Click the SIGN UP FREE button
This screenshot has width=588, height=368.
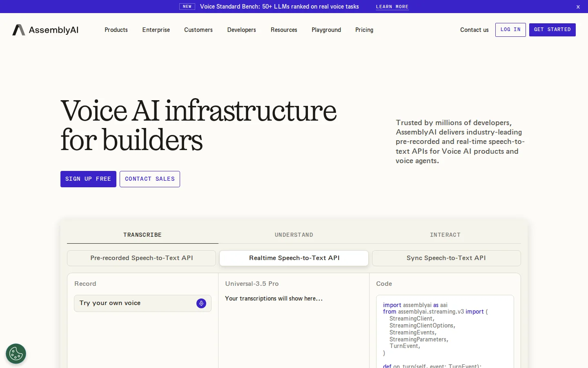click(88, 179)
